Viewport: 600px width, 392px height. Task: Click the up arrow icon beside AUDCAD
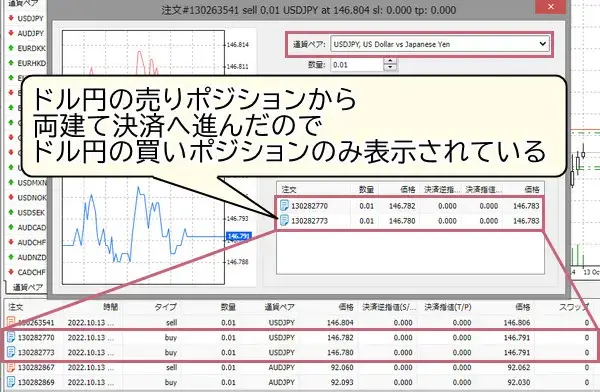[11, 227]
